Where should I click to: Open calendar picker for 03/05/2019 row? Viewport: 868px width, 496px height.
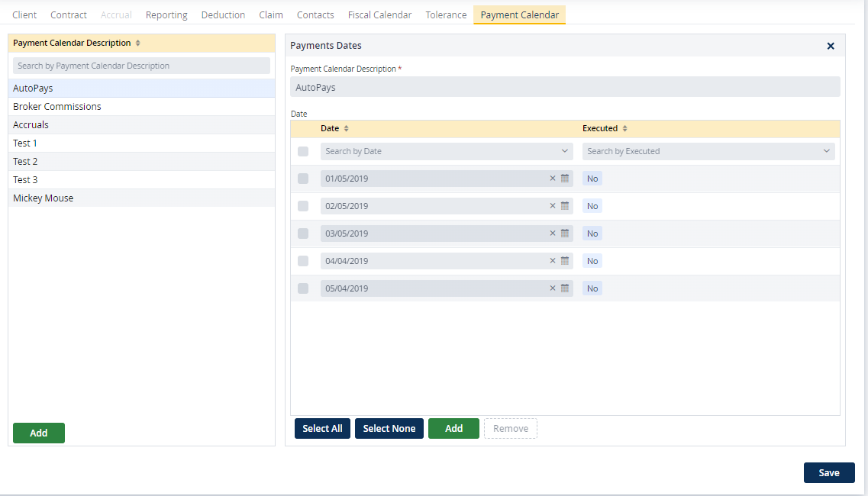tap(565, 234)
